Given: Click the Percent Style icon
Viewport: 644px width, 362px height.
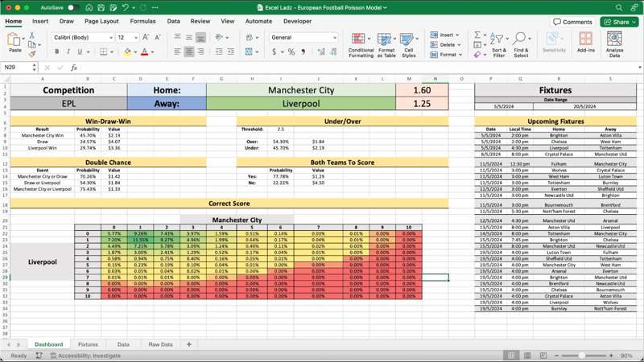Looking at the screenshot, I should [x=291, y=51].
